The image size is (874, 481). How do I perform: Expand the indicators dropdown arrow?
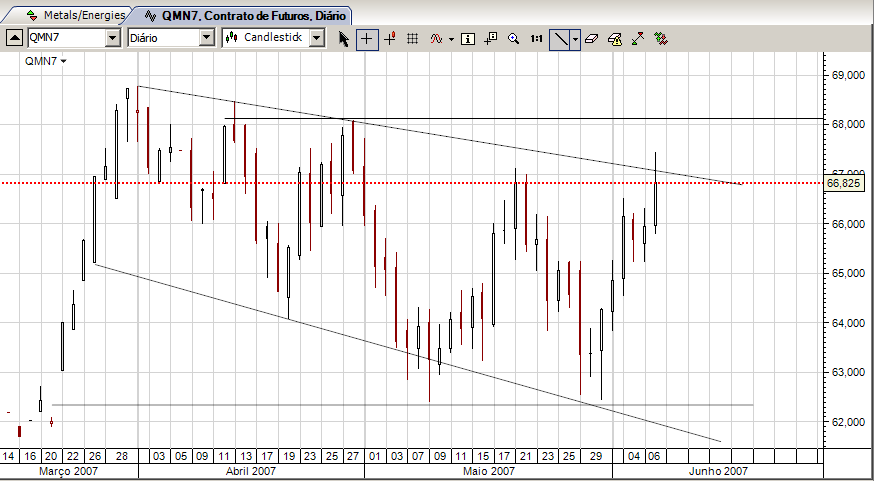(x=451, y=40)
